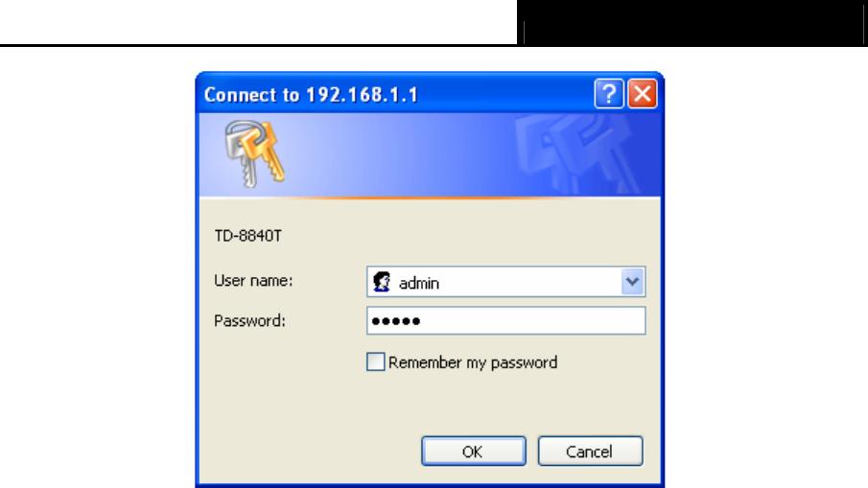Click the question mark Help button
Image resolution: width=868 pixels, height=488 pixels.
tap(608, 94)
